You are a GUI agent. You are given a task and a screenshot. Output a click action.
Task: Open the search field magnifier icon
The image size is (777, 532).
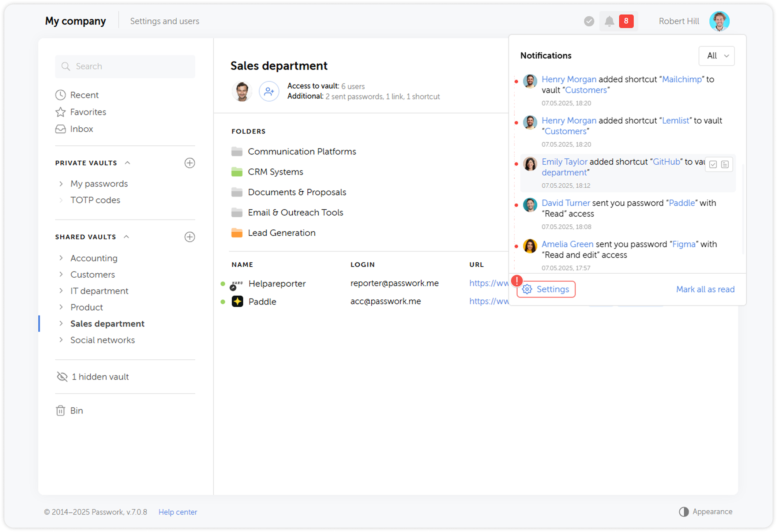(x=66, y=66)
